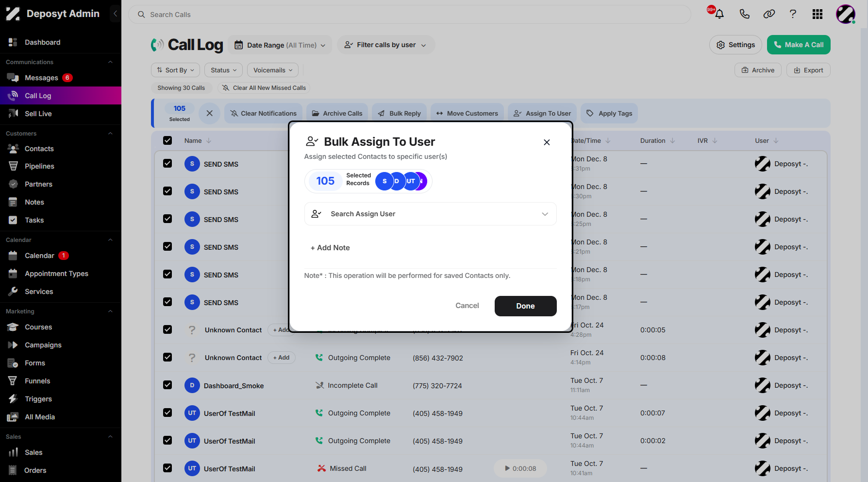Toggle the select-all checkbox in table header

click(x=167, y=140)
